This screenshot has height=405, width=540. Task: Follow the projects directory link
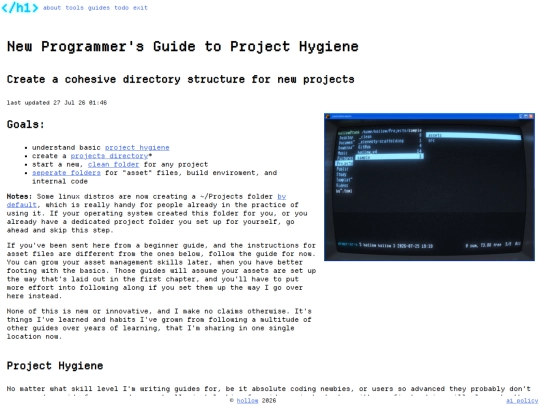pyautogui.click(x=109, y=156)
